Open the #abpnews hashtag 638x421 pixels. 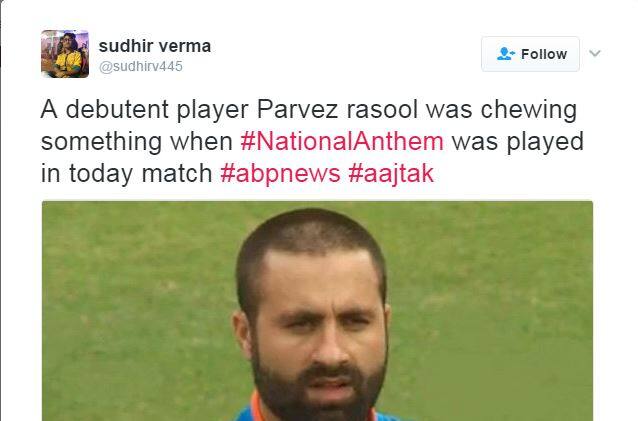click(x=280, y=173)
